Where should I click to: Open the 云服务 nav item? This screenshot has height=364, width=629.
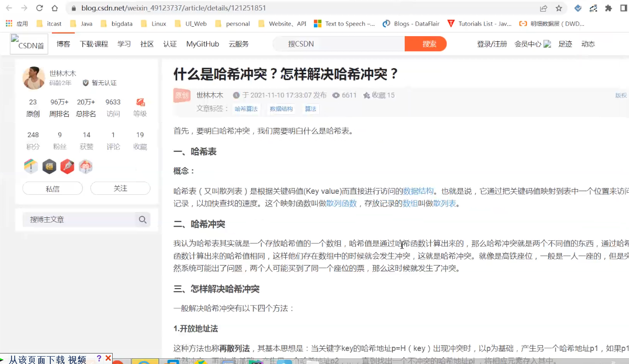[x=238, y=44]
